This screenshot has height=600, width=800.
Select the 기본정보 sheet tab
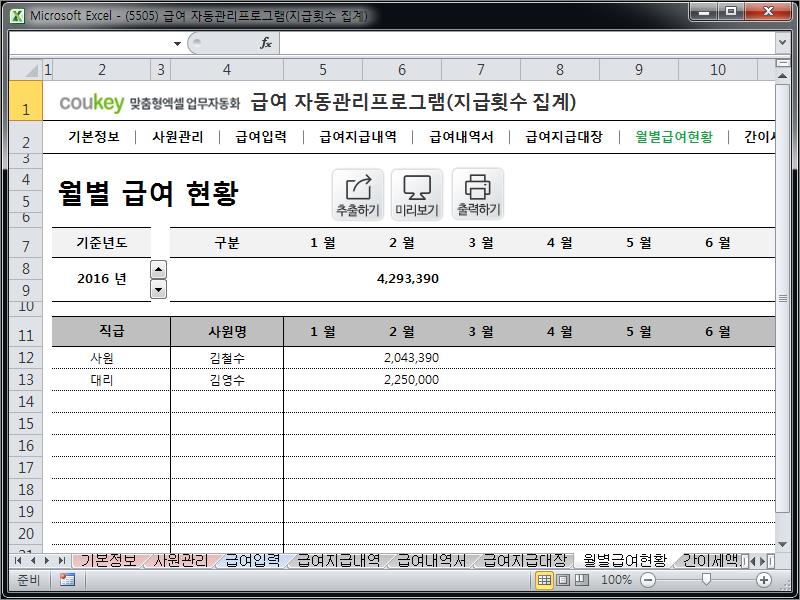(109, 561)
